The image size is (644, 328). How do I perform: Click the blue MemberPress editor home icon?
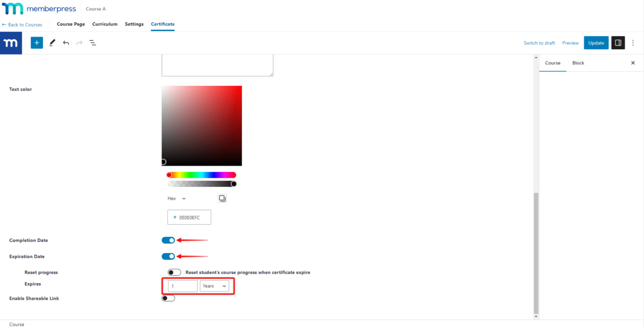click(11, 43)
